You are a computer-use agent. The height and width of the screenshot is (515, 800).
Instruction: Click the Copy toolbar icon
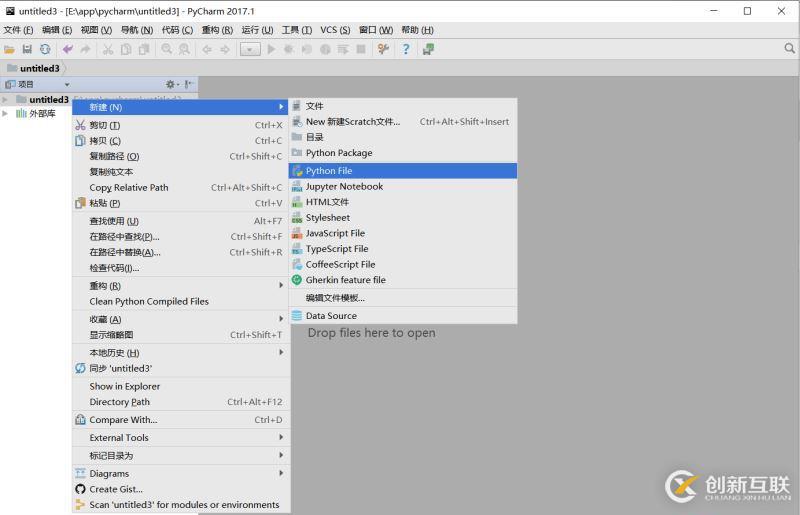[x=126, y=50]
